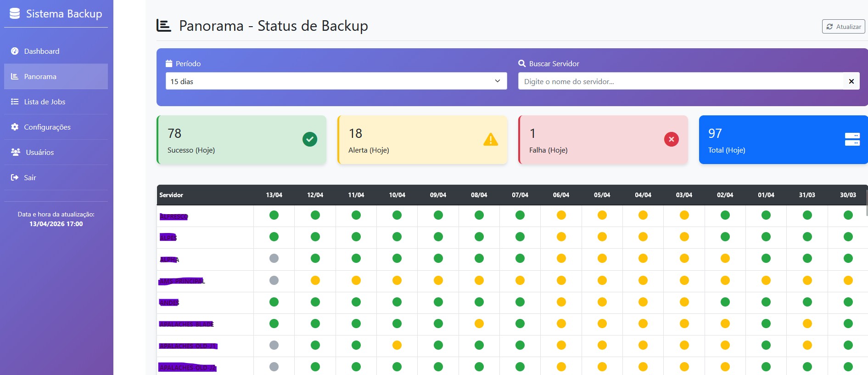Focus the Buscar Servidor search field
Viewport: 868px width, 375px height.
click(681, 81)
